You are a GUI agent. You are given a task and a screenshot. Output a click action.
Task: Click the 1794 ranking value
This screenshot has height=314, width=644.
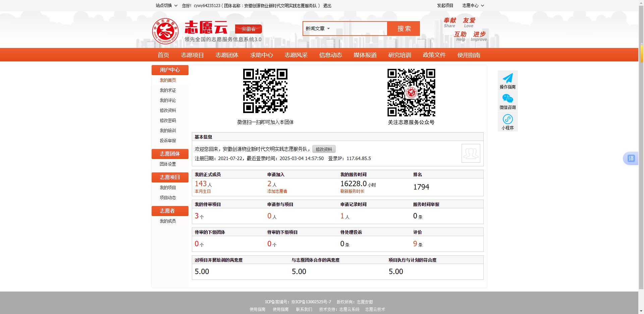coord(421,187)
